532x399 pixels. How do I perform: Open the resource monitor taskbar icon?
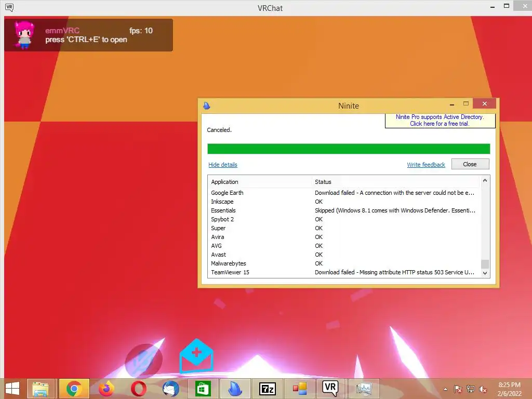(x=363, y=389)
